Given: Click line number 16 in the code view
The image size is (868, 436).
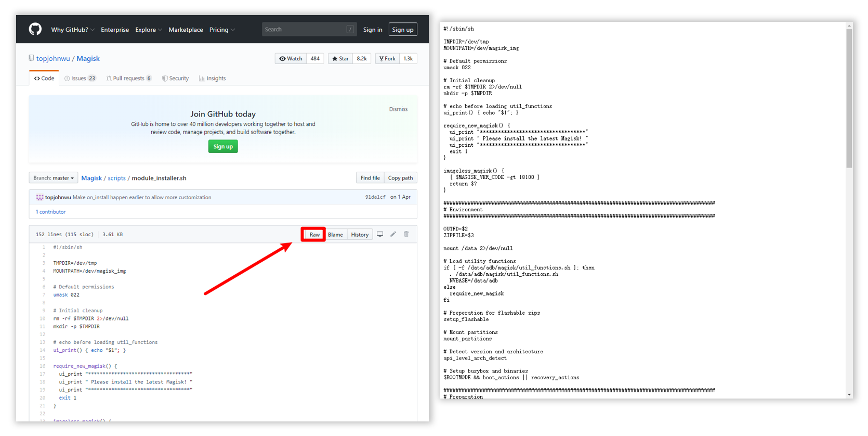Looking at the screenshot, I should [x=42, y=366].
